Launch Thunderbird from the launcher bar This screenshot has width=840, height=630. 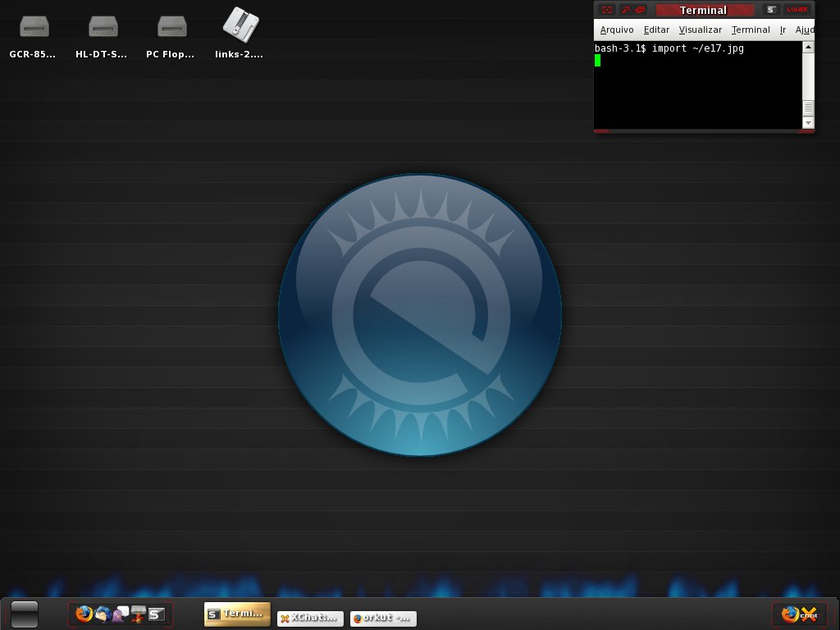pos(103,614)
